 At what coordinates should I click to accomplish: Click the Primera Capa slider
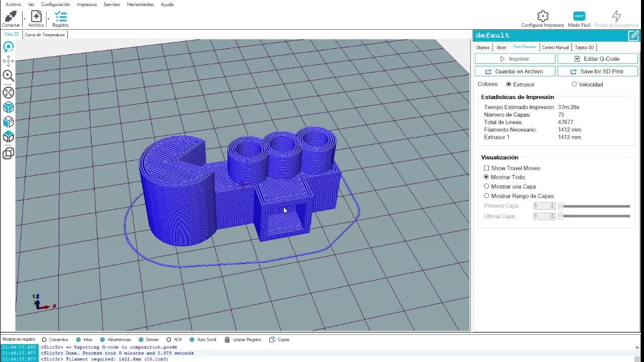pos(594,206)
